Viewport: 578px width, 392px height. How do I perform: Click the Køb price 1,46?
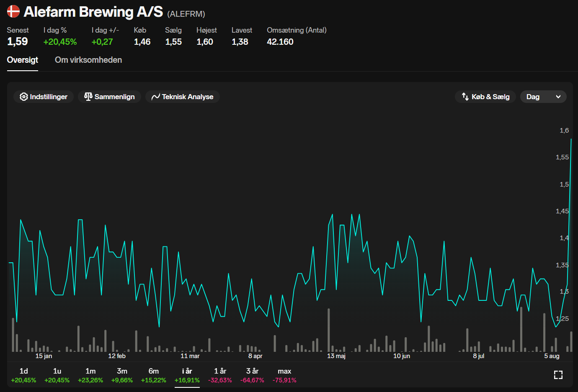(x=142, y=42)
